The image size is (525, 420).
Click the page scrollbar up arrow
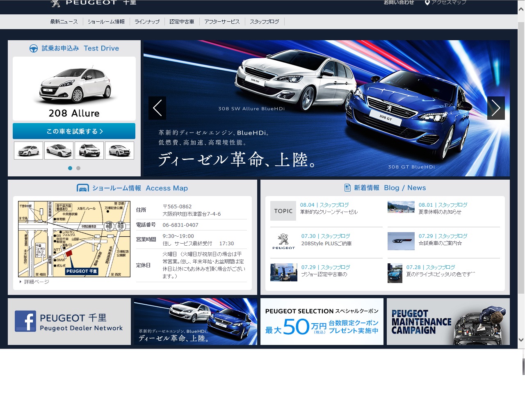(521, 9)
